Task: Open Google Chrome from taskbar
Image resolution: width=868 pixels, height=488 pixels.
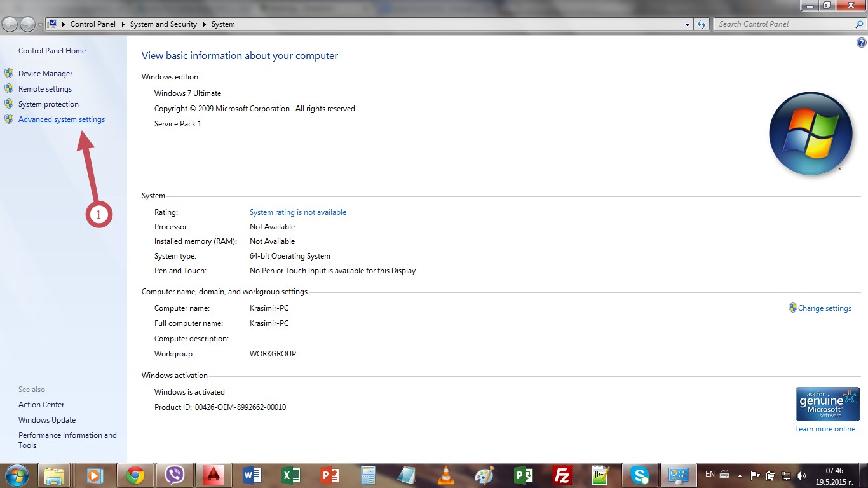Action: pos(134,475)
